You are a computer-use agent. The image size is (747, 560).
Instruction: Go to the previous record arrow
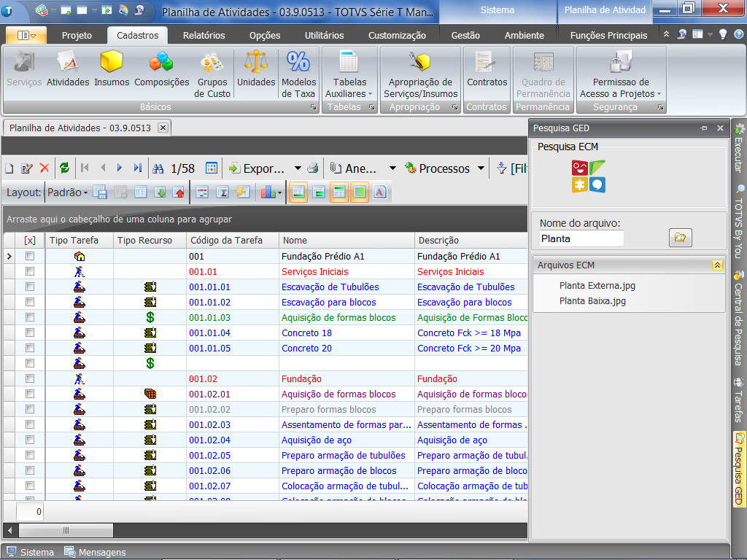tap(103, 168)
